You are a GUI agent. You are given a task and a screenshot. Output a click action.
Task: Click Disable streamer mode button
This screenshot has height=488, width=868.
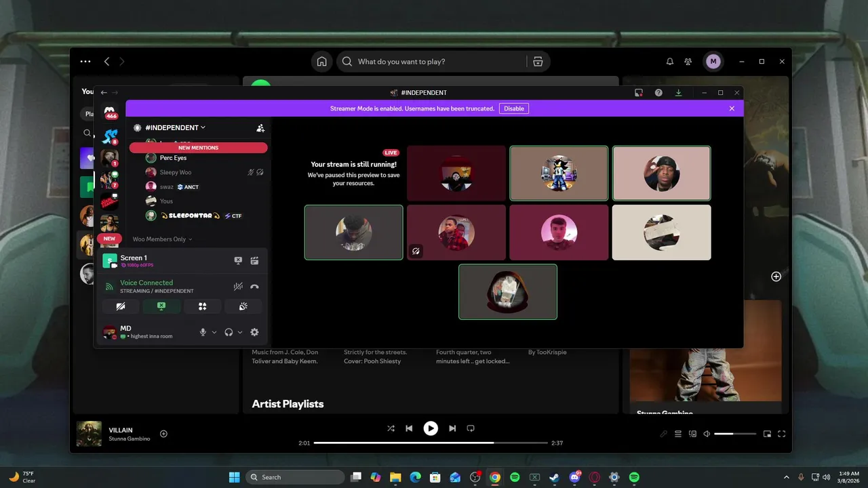click(514, 108)
